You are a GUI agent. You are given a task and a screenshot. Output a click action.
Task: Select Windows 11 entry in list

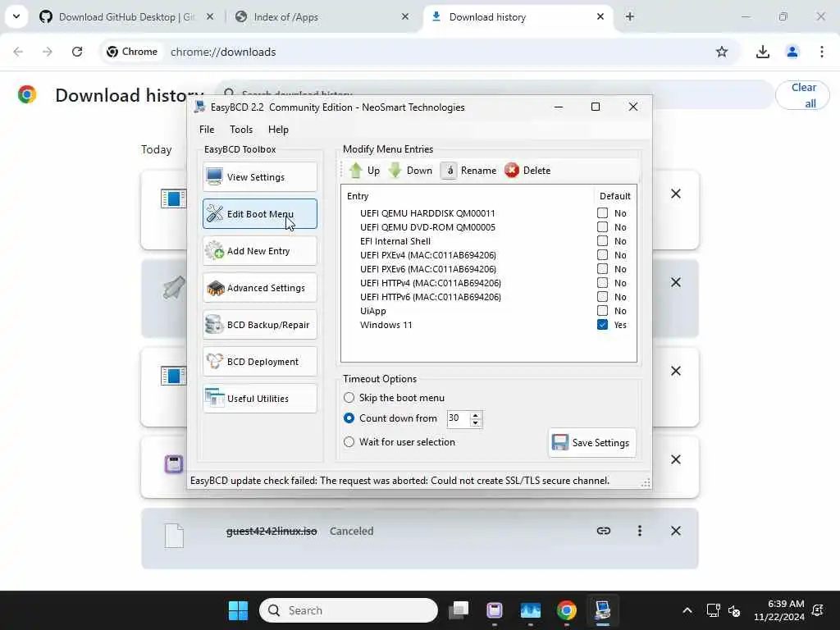386,325
